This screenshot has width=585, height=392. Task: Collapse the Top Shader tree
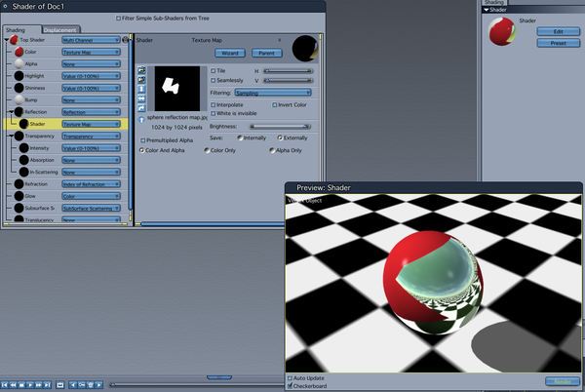tap(7, 40)
